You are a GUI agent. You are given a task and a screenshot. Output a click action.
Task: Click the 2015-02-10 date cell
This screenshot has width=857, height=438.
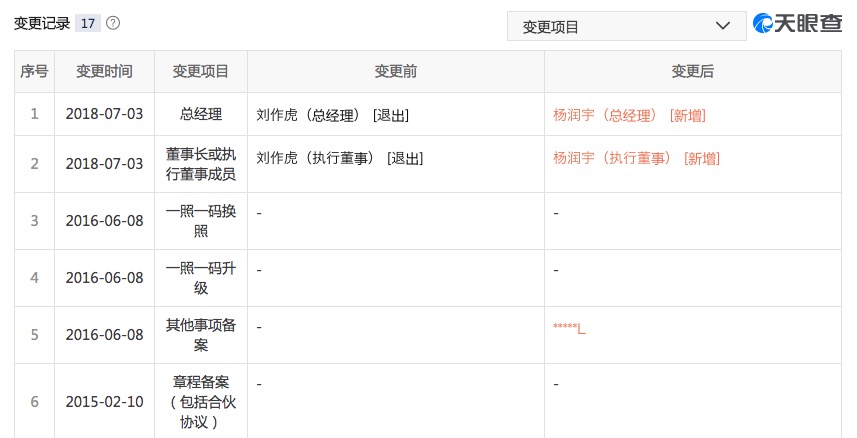104,402
